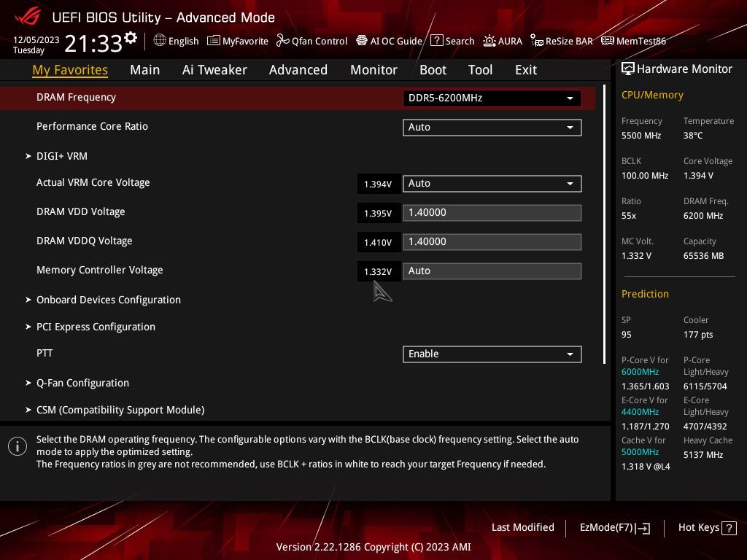Open Qfan Control fan icon
This screenshot has height=560, width=747.
282,41
